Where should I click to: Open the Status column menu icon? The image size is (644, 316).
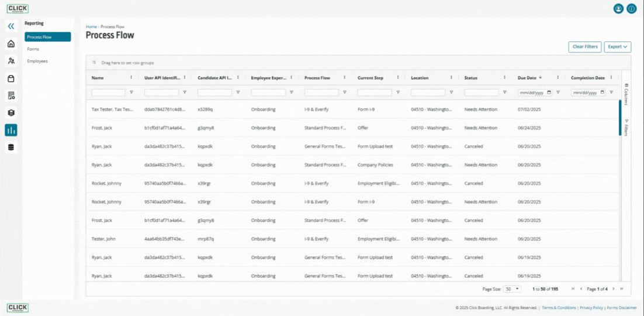click(504, 77)
